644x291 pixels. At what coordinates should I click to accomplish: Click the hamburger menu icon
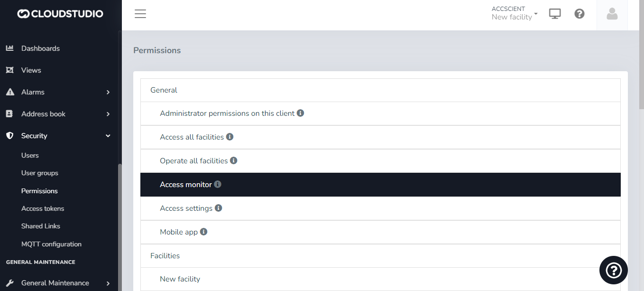point(140,14)
